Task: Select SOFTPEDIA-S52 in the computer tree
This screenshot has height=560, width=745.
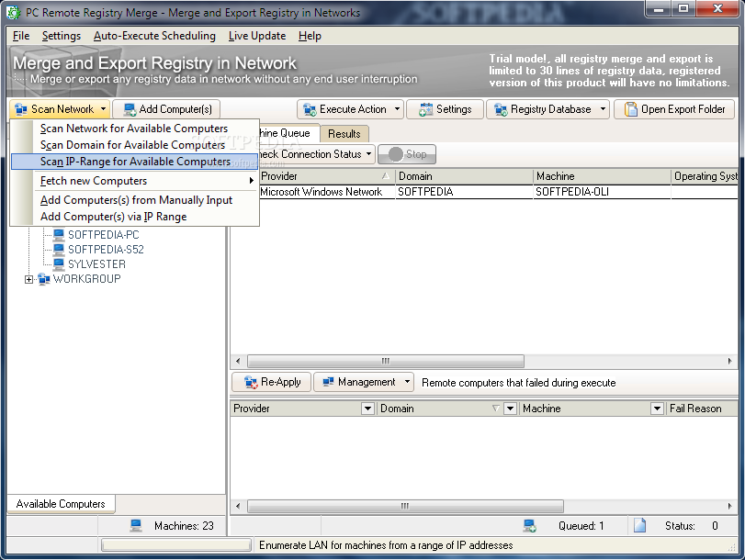Action: (x=106, y=250)
